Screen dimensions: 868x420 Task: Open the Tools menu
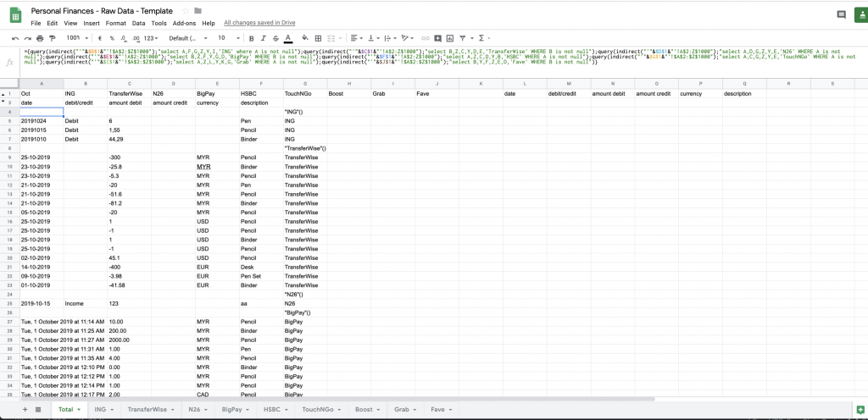(x=159, y=23)
